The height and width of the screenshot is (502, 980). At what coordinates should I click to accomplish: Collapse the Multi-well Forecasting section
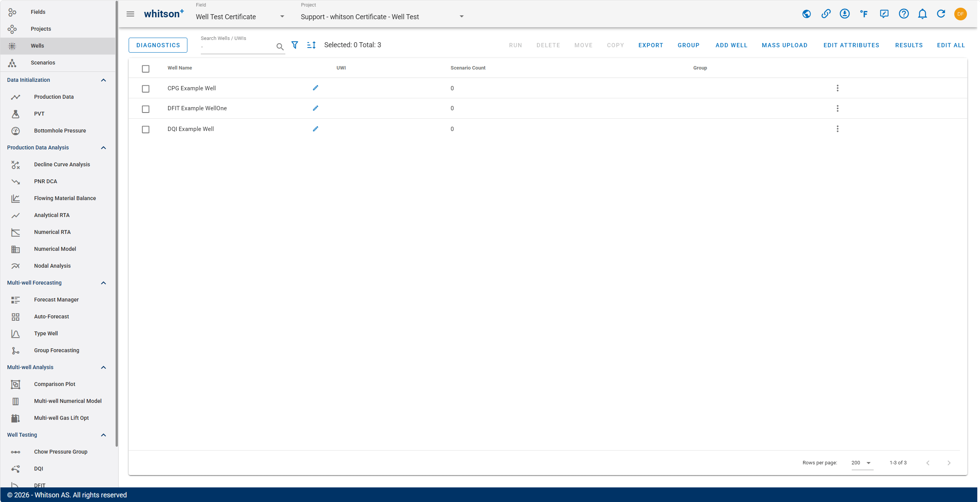point(103,283)
